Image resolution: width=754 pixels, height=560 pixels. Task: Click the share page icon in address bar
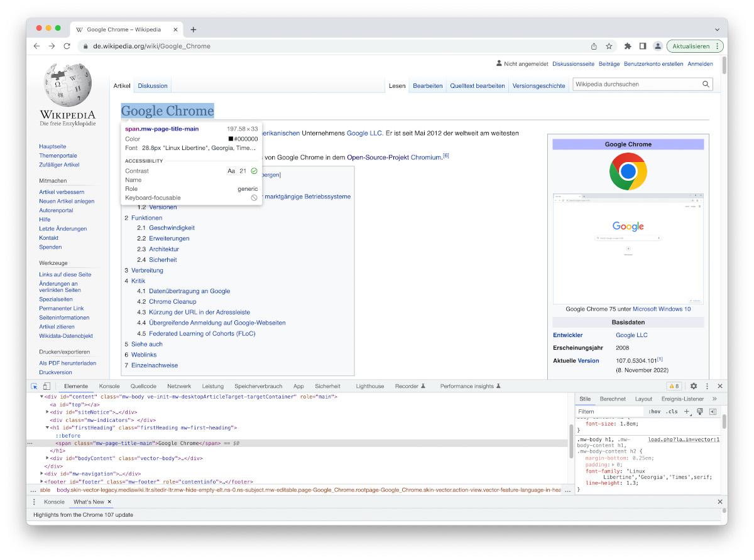(594, 46)
